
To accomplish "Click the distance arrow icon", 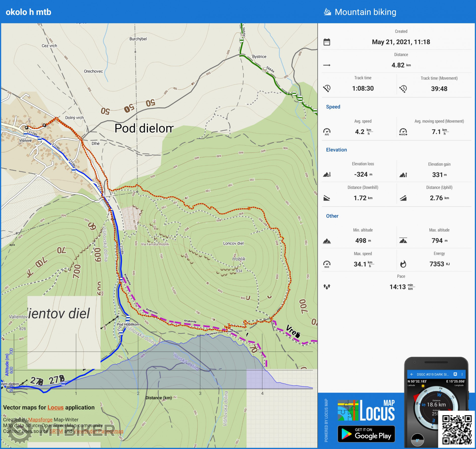I will pyautogui.click(x=327, y=65).
